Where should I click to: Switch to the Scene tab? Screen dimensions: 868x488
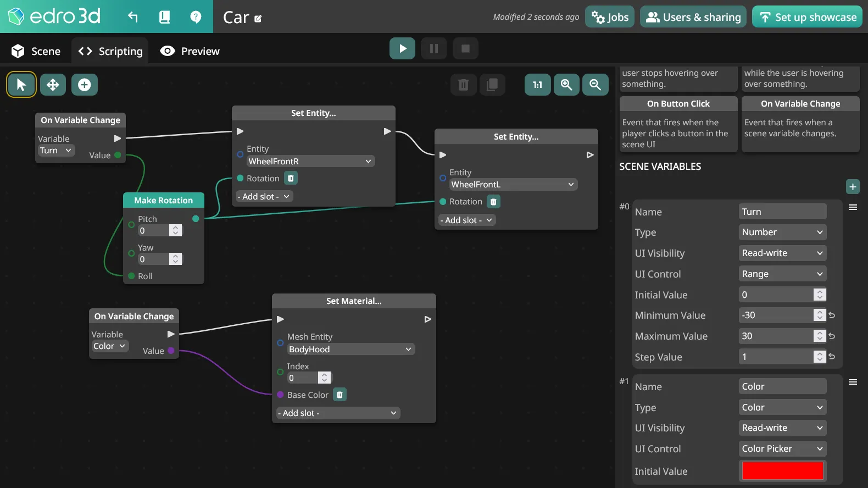pos(36,51)
